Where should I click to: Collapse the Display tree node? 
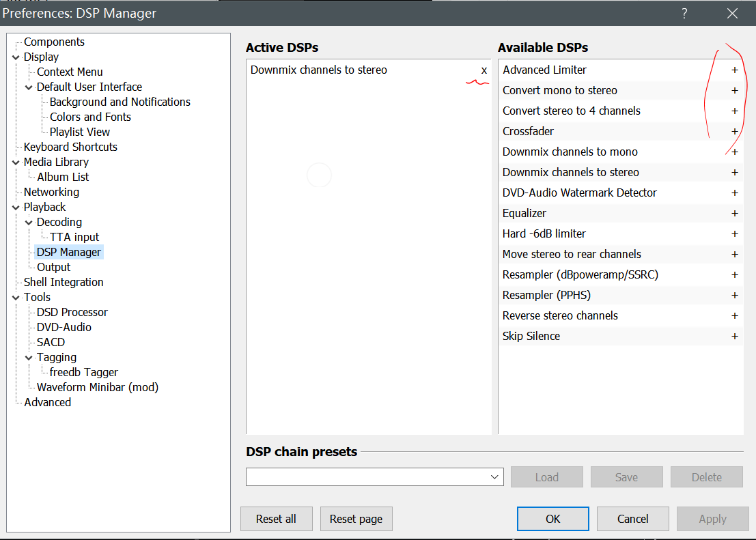pyautogui.click(x=16, y=57)
